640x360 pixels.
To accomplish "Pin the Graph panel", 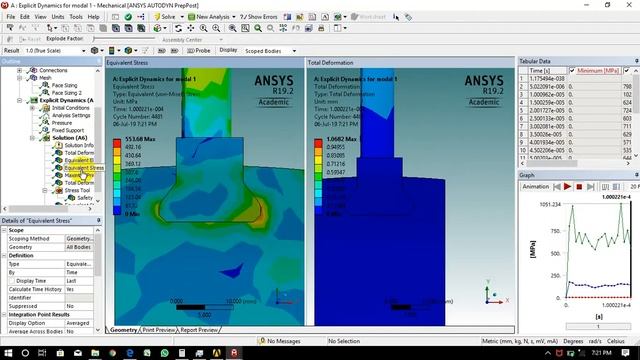I will coord(636,175).
